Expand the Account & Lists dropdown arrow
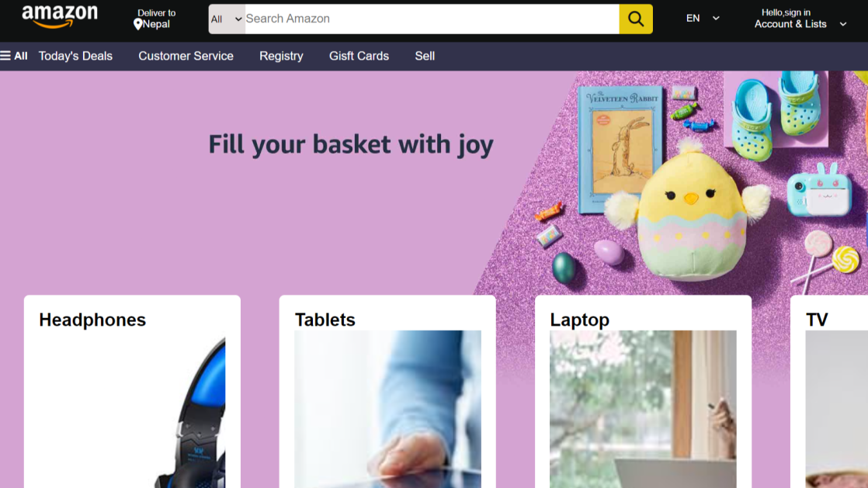The height and width of the screenshot is (488, 868). [x=842, y=24]
